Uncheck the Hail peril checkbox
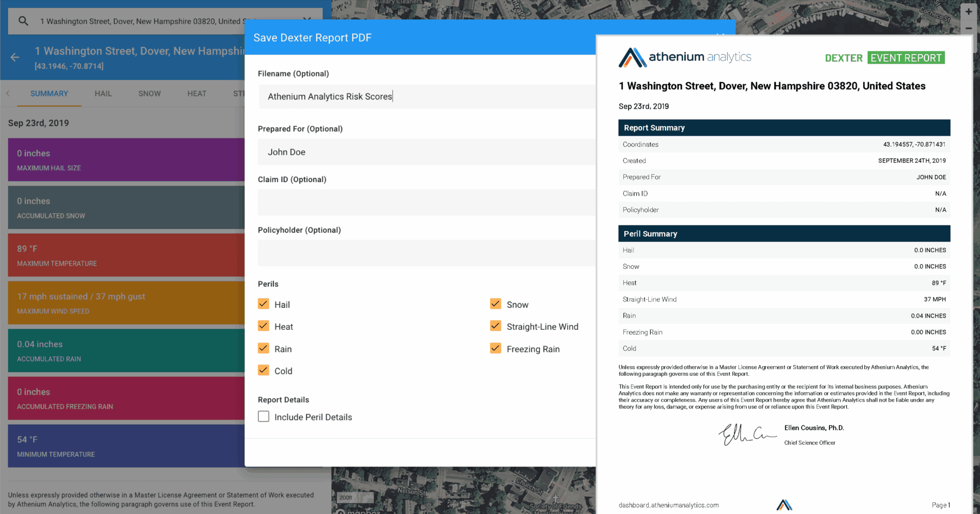 (x=263, y=304)
